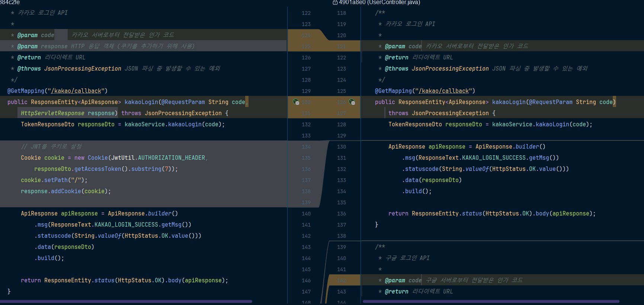
Task: Click the endpoint gutter icon beside line 126
Action: (352, 102)
